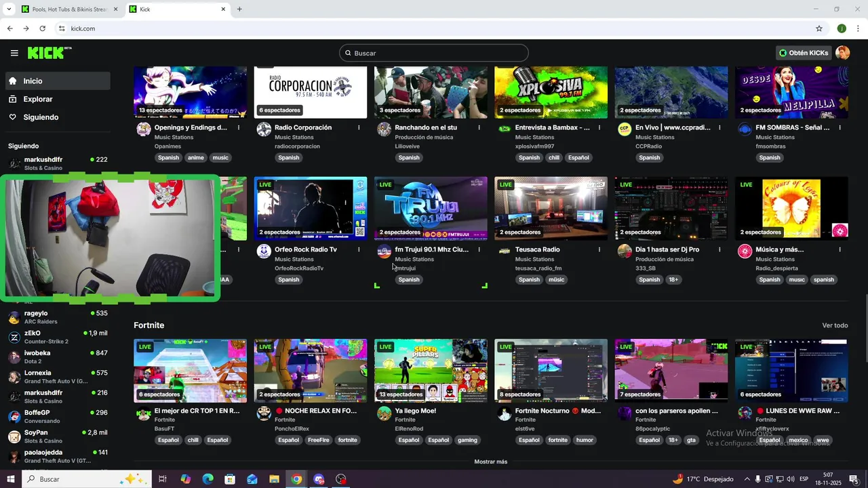Open options menu for FM SOMBRAS stream

coord(840,127)
